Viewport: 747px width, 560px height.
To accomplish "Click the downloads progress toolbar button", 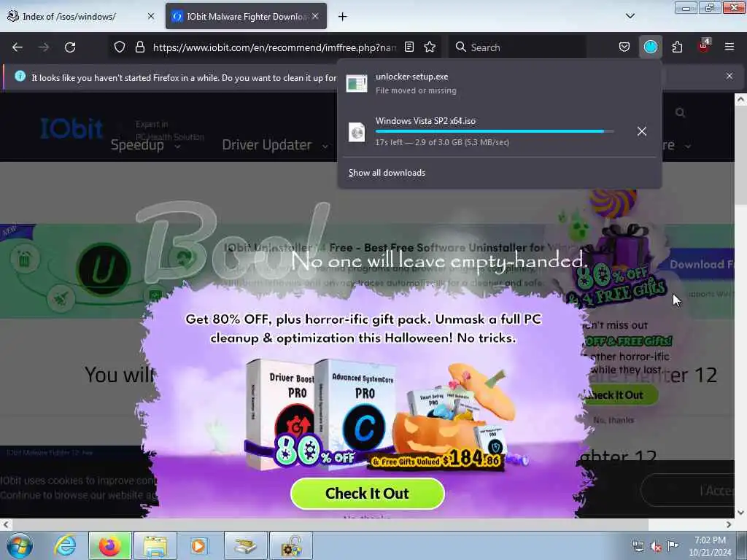I will coord(650,47).
